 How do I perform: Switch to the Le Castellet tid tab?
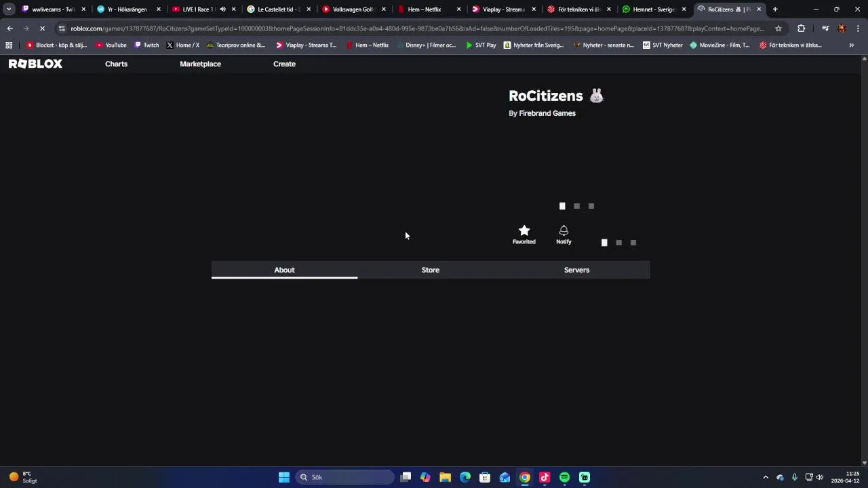point(278,9)
